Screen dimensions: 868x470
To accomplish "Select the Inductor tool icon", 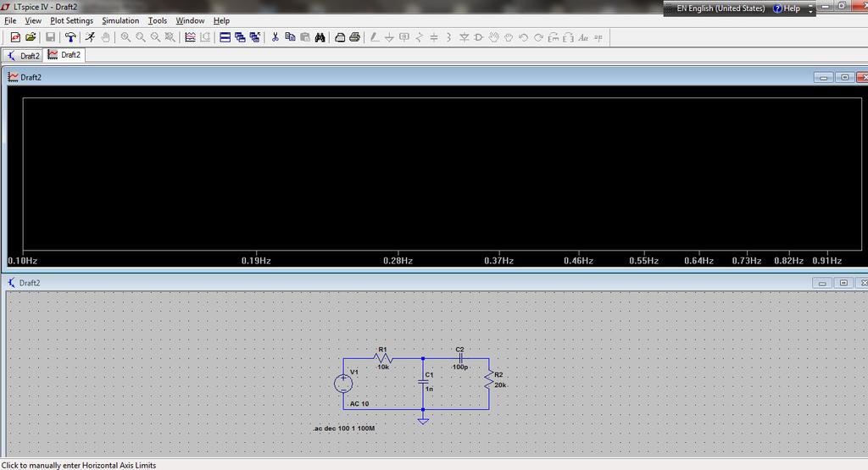I will (x=449, y=37).
